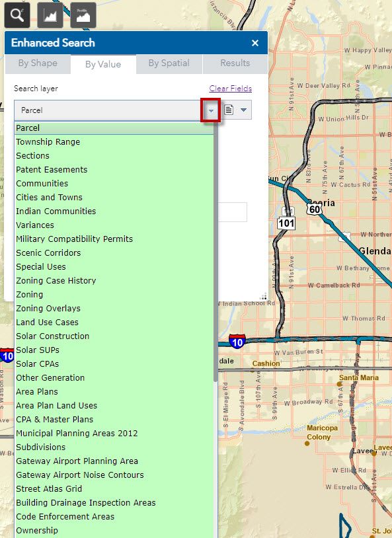Open the Results tab
This screenshot has width=392, height=538.
coord(235,63)
